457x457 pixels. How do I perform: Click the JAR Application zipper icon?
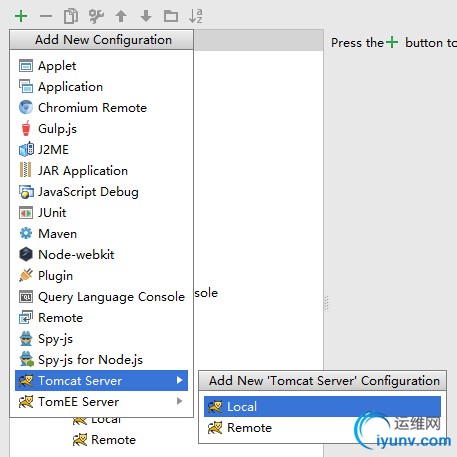[x=26, y=170]
